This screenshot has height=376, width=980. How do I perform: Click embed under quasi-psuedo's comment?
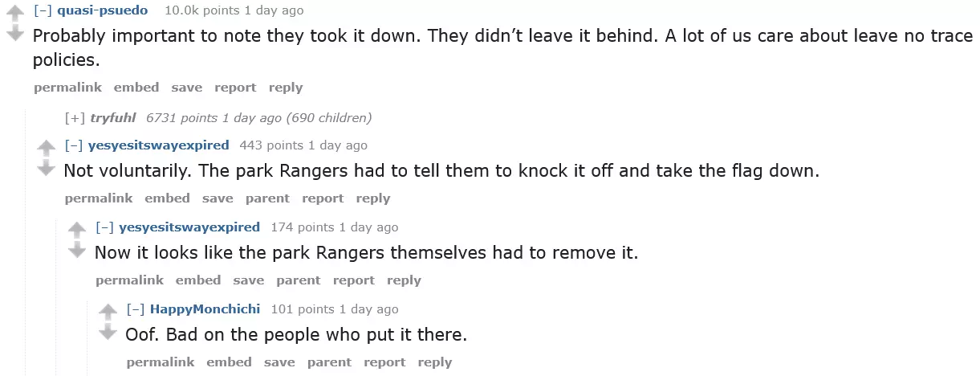[136, 87]
